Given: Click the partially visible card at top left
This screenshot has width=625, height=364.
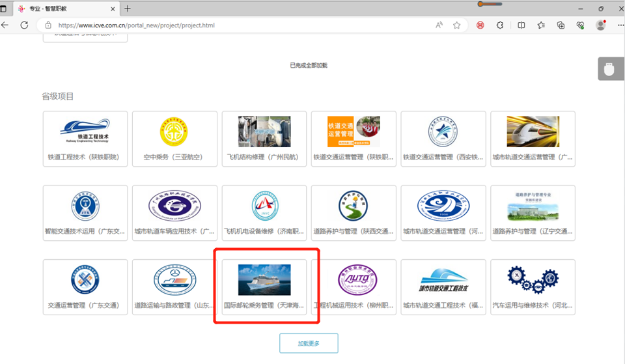Looking at the screenshot, I should pos(85,38).
